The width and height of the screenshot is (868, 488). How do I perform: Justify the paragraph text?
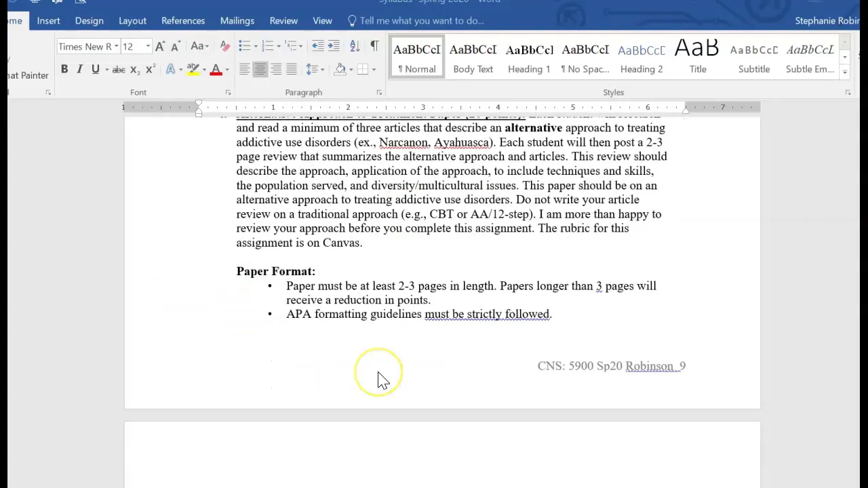coord(292,69)
